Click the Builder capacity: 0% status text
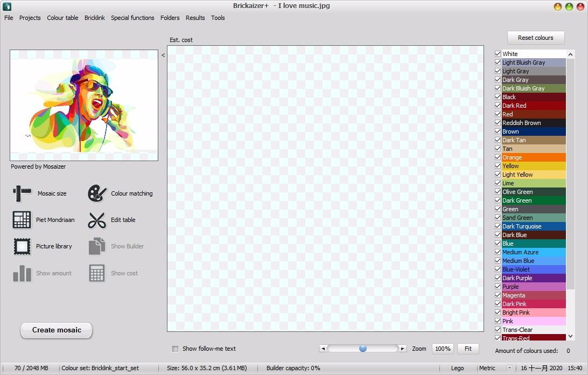The image size is (588, 375). (293, 368)
